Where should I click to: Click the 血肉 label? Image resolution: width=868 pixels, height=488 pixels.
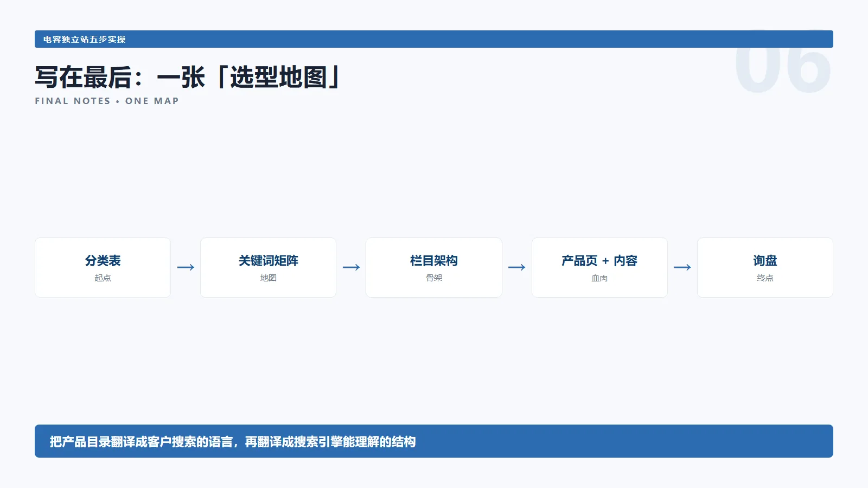(x=599, y=278)
